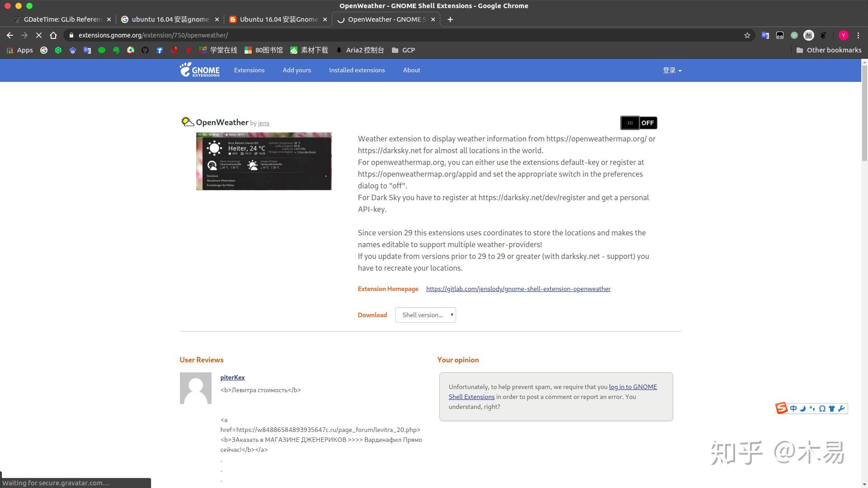Open the Shell version download dropdown
868x488 pixels.
point(425,315)
